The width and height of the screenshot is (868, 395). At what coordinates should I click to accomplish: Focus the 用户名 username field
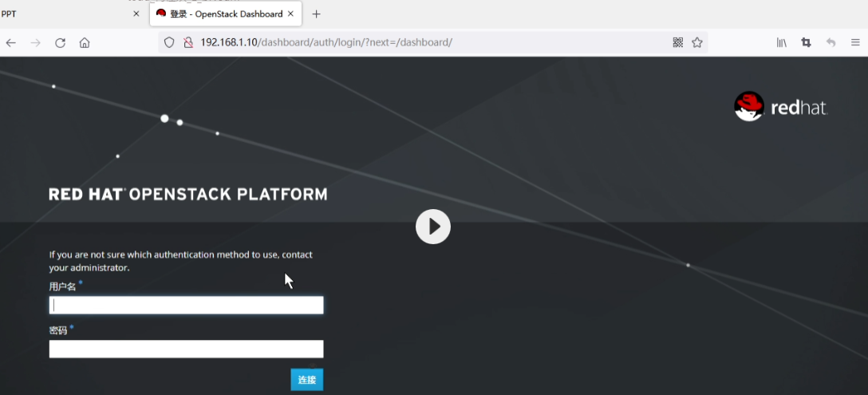[186, 306]
